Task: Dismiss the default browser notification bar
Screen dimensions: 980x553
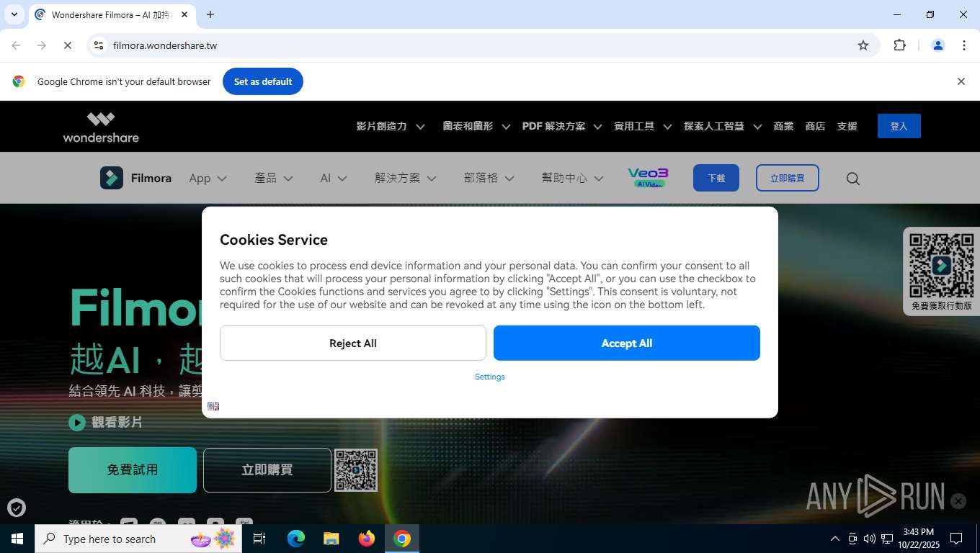Action: point(961,81)
